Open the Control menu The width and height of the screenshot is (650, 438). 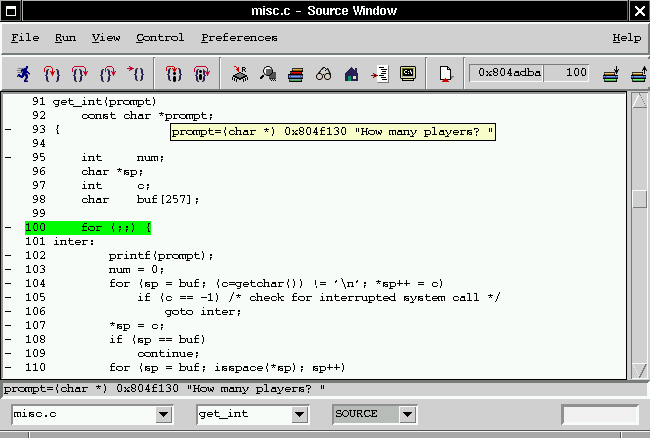[160, 38]
